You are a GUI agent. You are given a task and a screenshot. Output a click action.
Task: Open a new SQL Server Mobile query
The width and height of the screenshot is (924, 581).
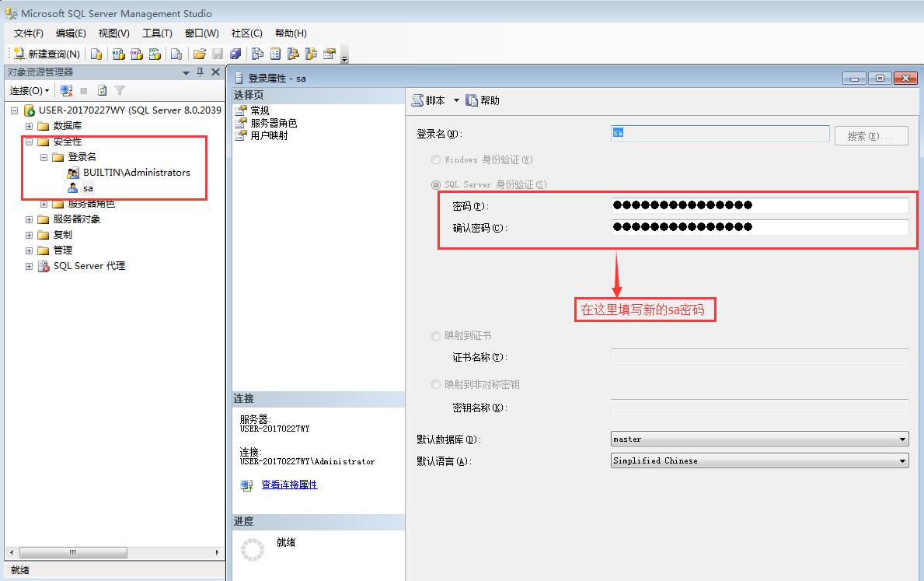click(x=176, y=54)
